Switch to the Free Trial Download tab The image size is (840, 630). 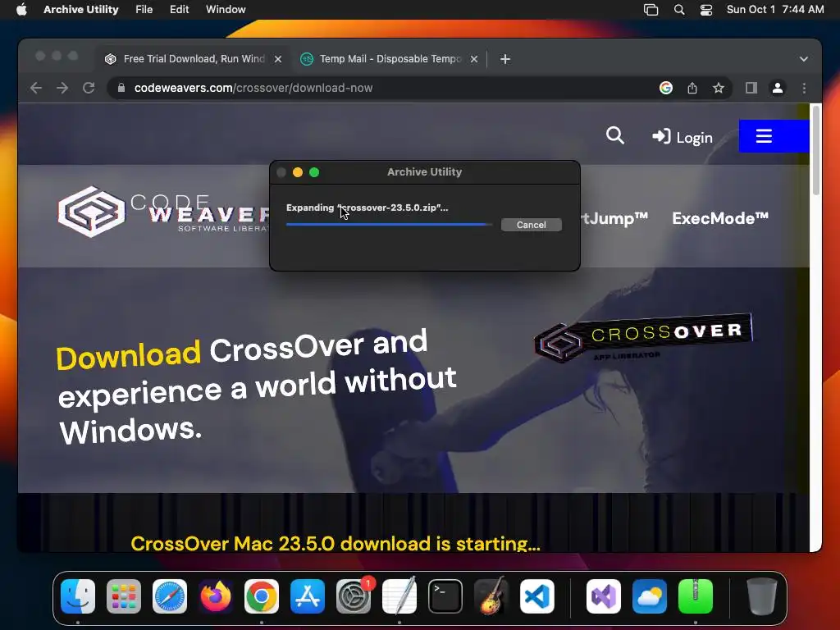coord(194,59)
